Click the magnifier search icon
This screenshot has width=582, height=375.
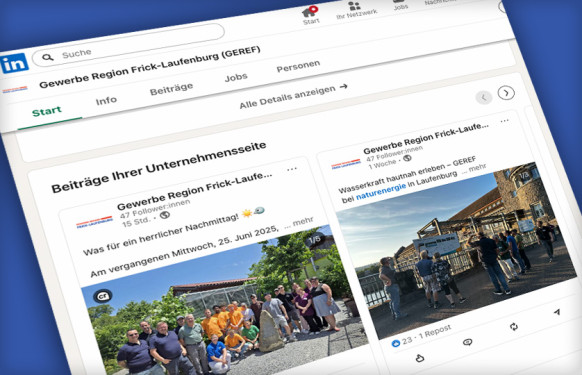(x=48, y=57)
